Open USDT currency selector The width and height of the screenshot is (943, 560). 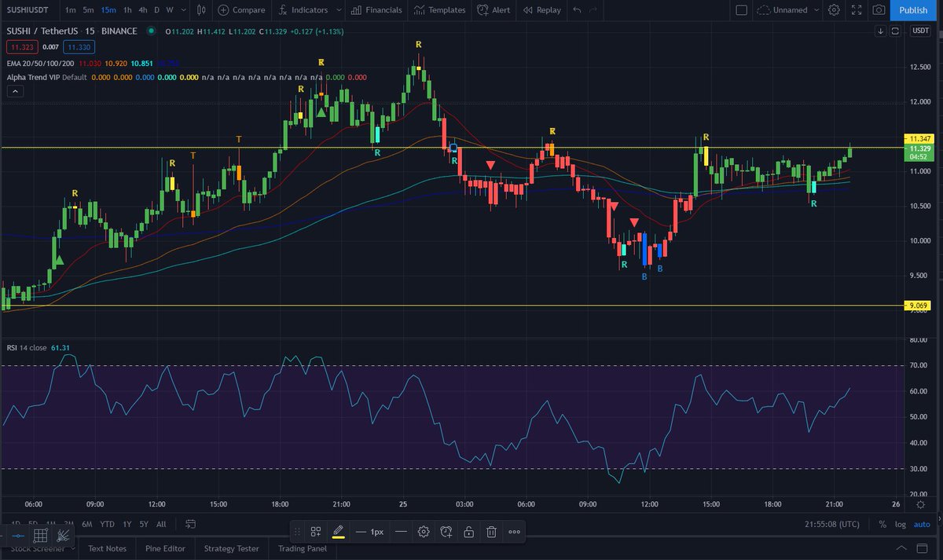point(920,31)
